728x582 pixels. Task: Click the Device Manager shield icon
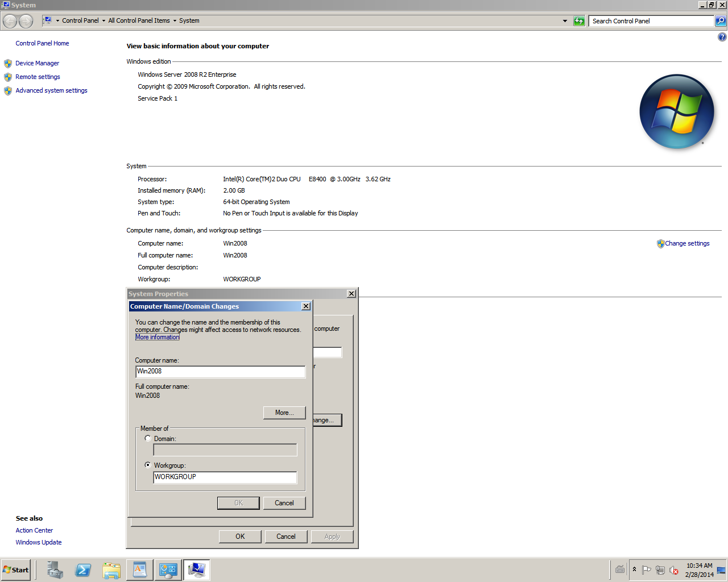coord(8,64)
